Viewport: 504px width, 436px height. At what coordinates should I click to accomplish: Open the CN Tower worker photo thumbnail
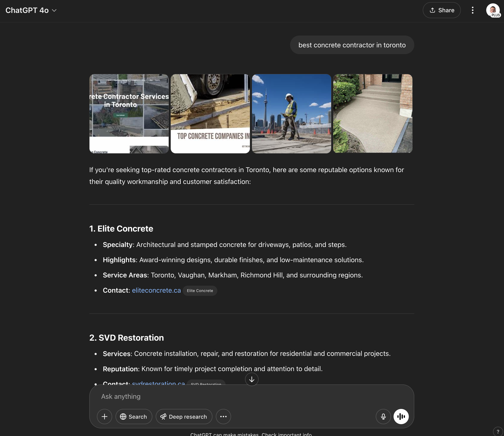291,114
